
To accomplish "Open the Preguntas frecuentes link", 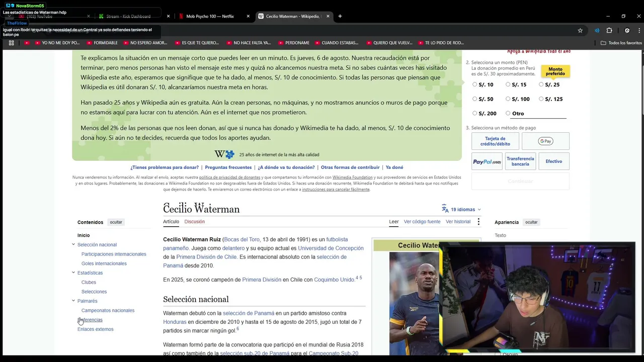I will [x=228, y=167].
